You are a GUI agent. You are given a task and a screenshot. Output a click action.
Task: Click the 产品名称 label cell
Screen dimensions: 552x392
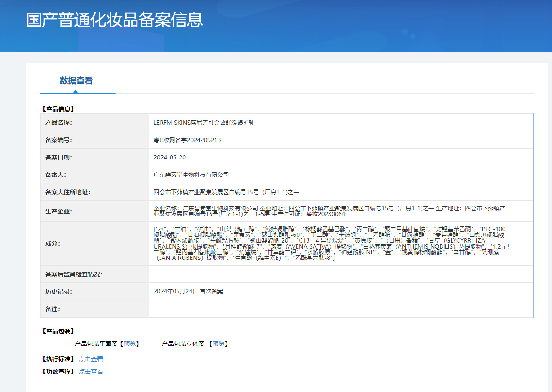[59, 123]
